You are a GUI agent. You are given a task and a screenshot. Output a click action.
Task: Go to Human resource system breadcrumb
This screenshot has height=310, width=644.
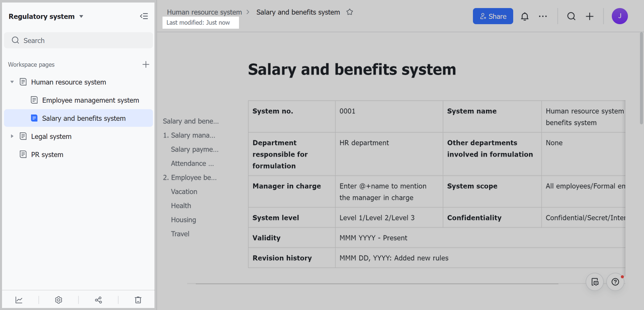[204, 12]
